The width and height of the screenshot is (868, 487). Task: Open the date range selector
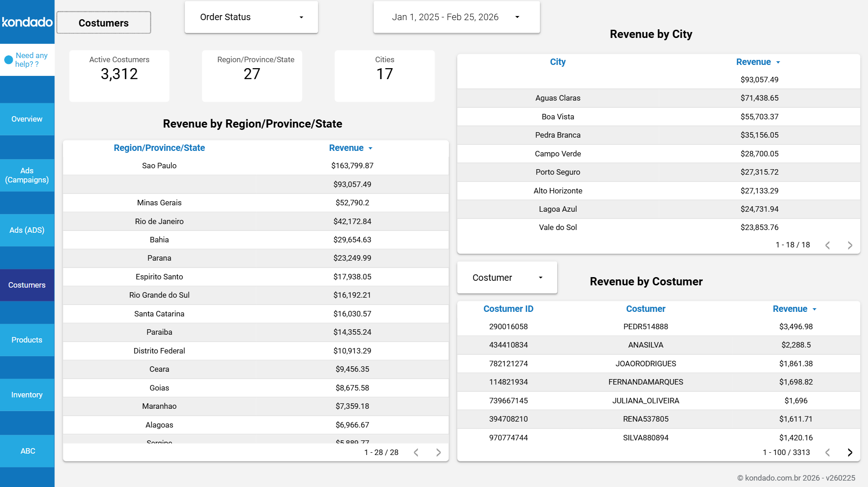click(x=456, y=17)
